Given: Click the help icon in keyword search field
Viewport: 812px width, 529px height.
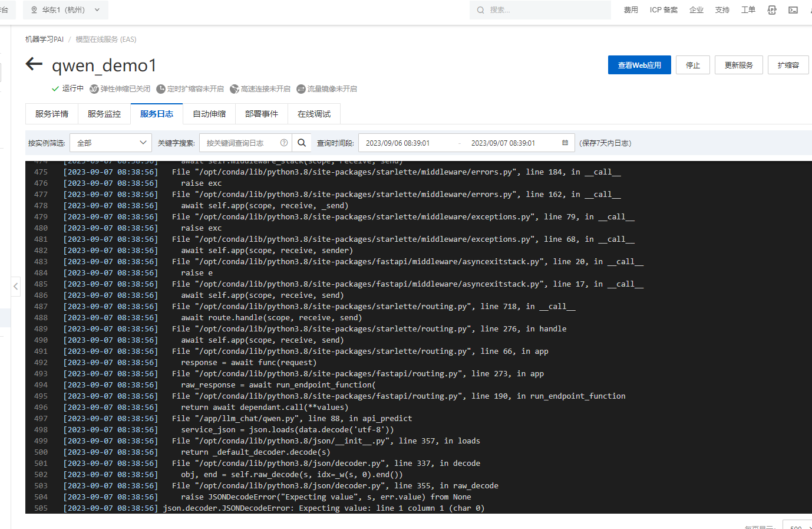Looking at the screenshot, I should [284, 143].
